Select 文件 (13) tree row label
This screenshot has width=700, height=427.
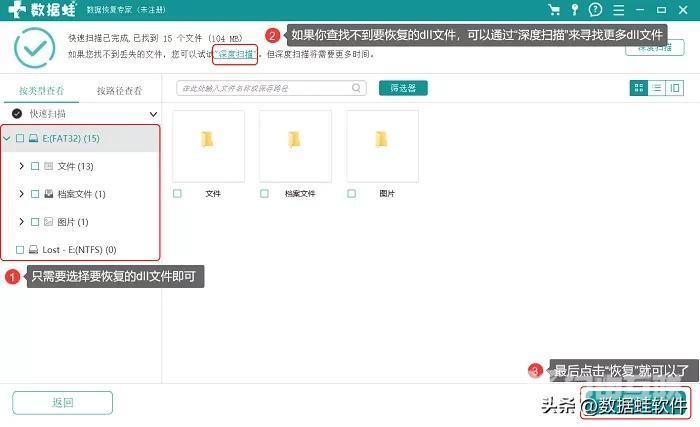point(75,166)
